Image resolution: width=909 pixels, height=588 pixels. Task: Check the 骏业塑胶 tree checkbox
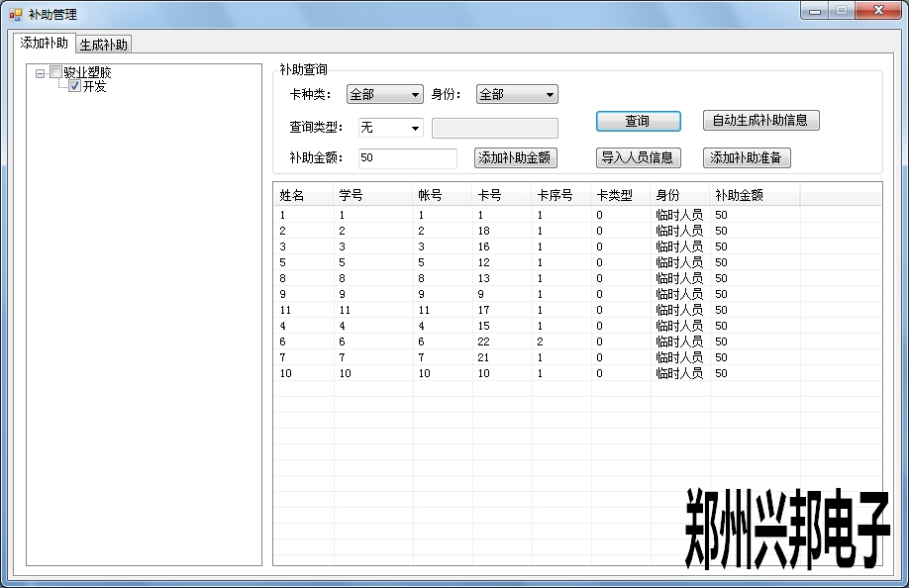tap(56, 72)
